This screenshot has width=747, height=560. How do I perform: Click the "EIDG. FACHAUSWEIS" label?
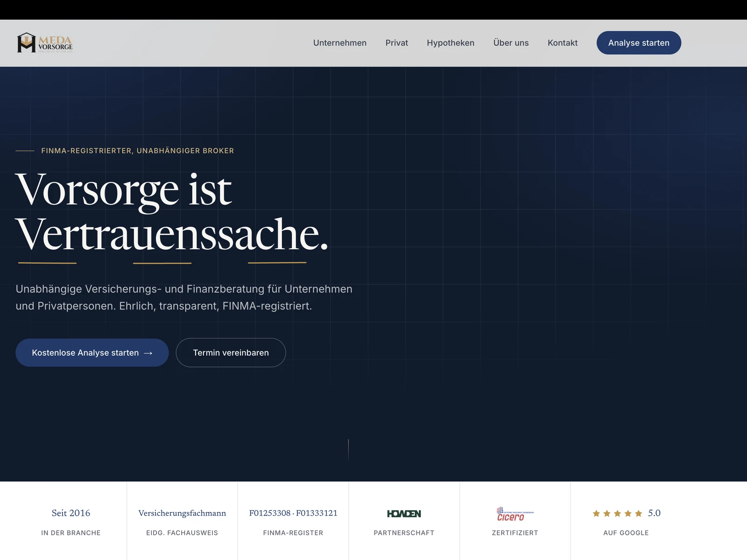coord(182,533)
